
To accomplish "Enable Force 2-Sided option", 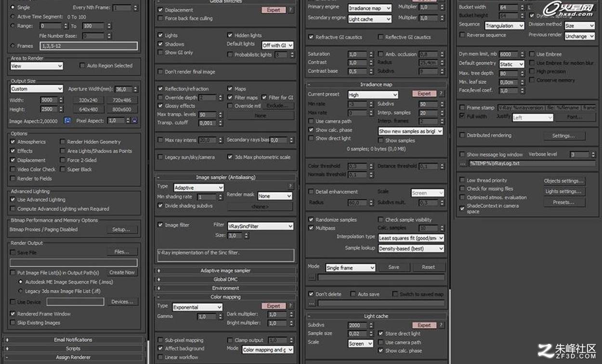I will (63, 160).
